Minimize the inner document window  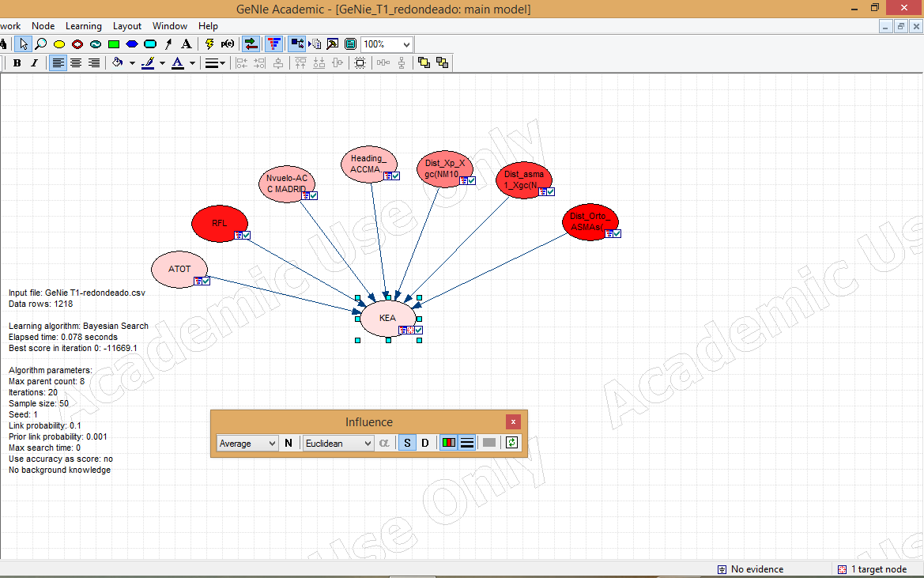[886, 27]
